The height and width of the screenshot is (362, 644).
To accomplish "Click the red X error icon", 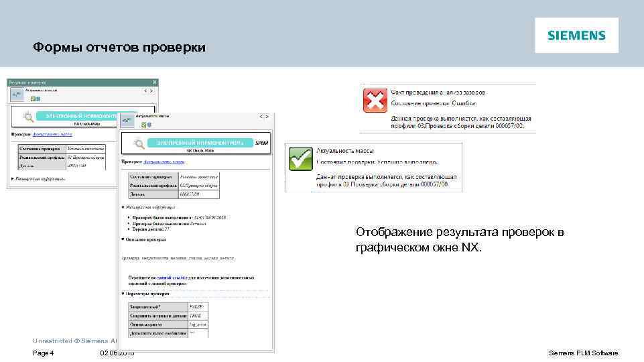I will (375, 101).
